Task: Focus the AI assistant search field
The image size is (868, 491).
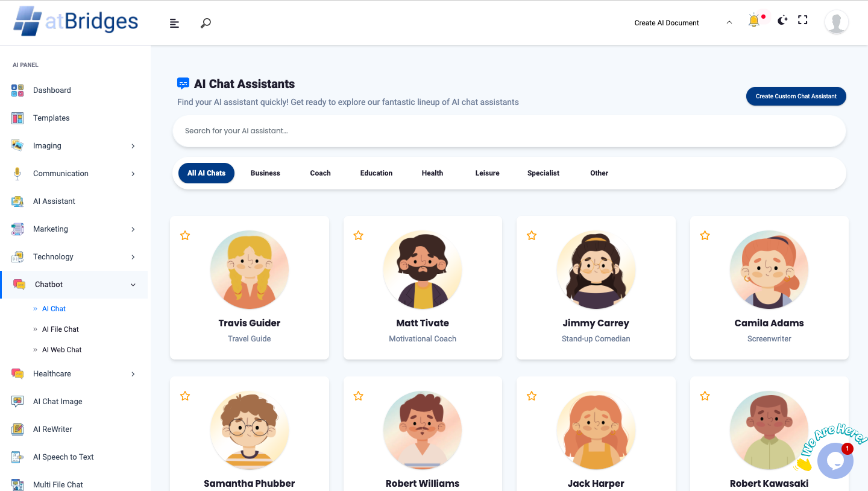Action: click(509, 131)
